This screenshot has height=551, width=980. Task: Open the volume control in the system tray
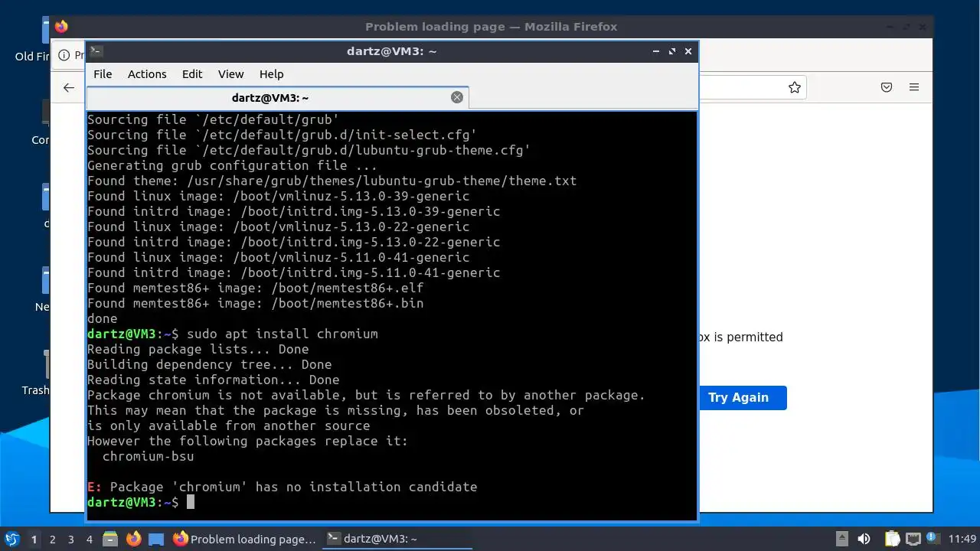pyautogui.click(x=864, y=539)
